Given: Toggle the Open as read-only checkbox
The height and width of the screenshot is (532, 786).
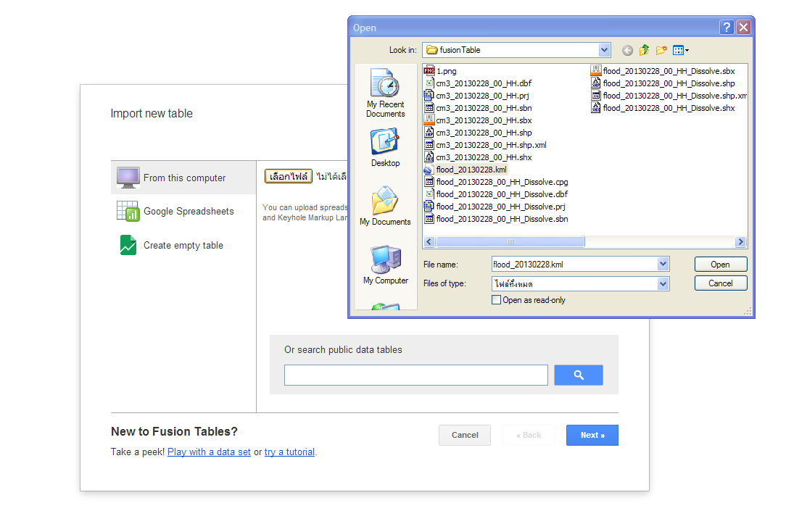Looking at the screenshot, I should coord(496,300).
